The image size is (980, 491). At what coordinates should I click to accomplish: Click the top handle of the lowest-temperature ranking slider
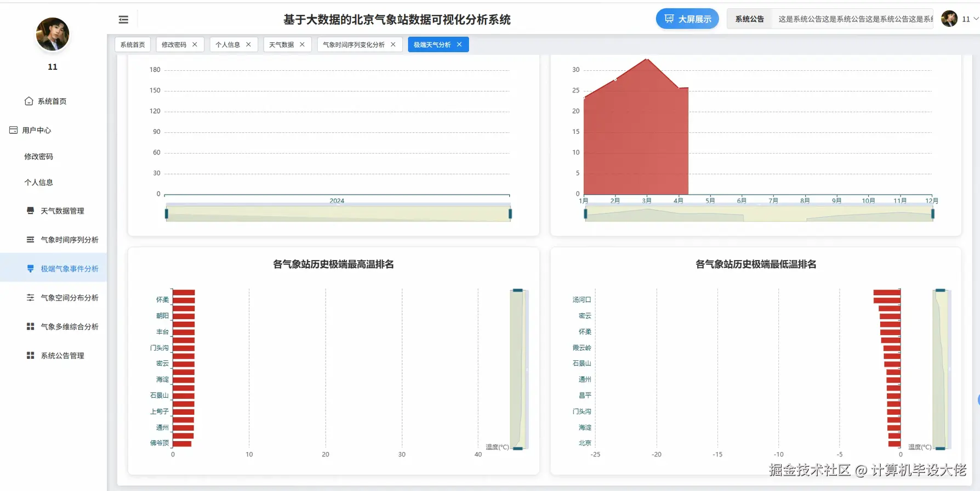click(x=941, y=290)
